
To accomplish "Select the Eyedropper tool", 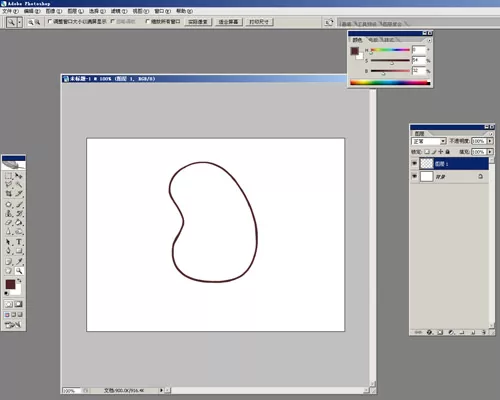I will tap(19, 262).
